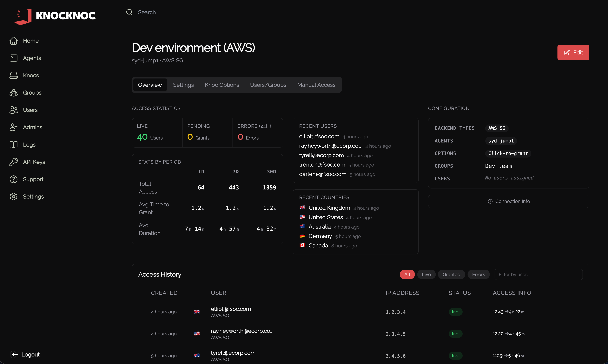
Task: Open Logs via the book icon
Action: (x=14, y=145)
